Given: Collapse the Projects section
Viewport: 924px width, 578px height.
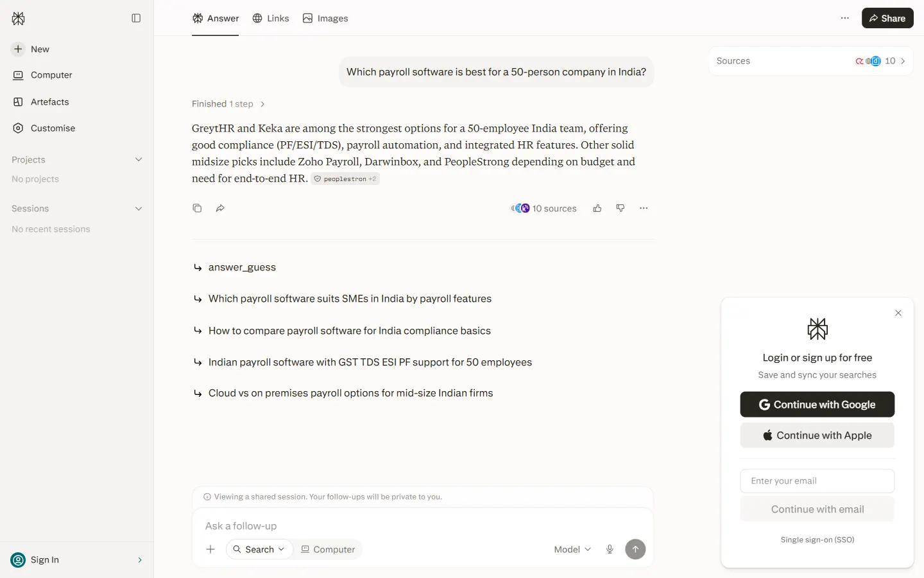Looking at the screenshot, I should [x=139, y=159].
